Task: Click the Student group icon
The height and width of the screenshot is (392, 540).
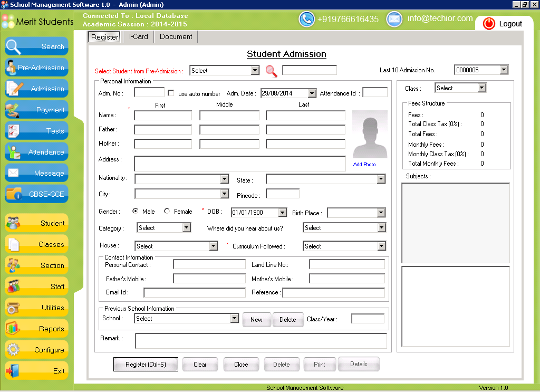Action: pos(13,223)
